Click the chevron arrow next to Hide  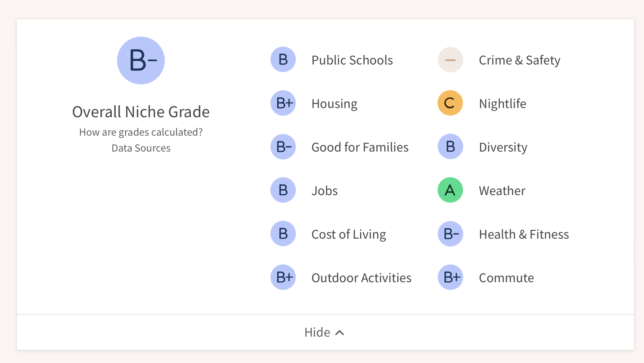(x=340, y=333)
